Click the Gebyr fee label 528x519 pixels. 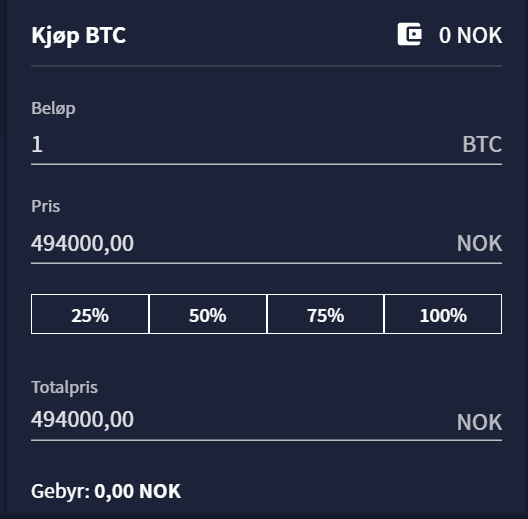[61, 491]
